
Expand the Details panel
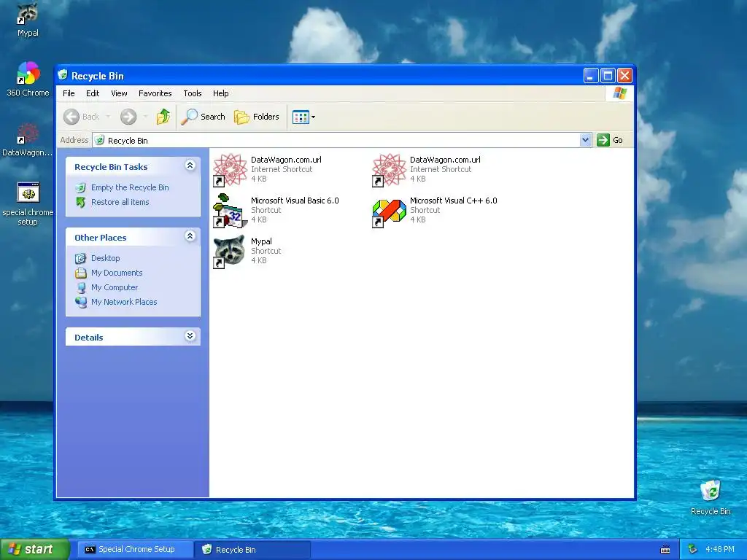(x=190, y=335)
